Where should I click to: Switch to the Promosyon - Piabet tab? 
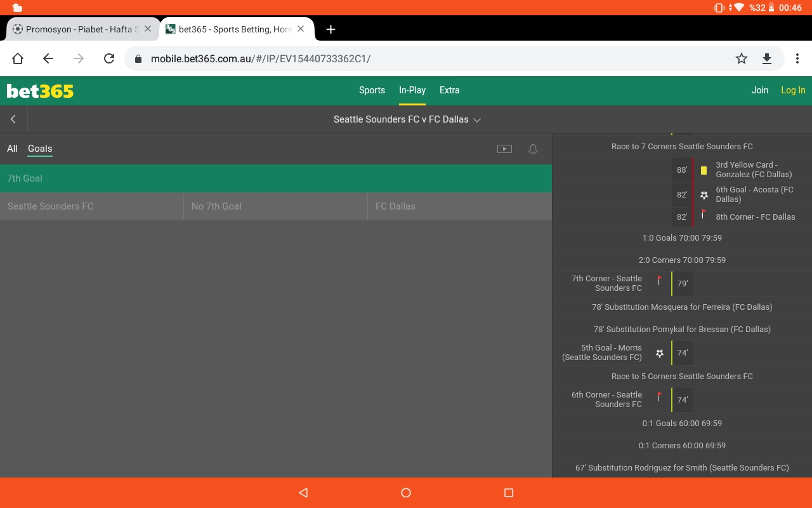pyautogui.click(x=82, y=29)
